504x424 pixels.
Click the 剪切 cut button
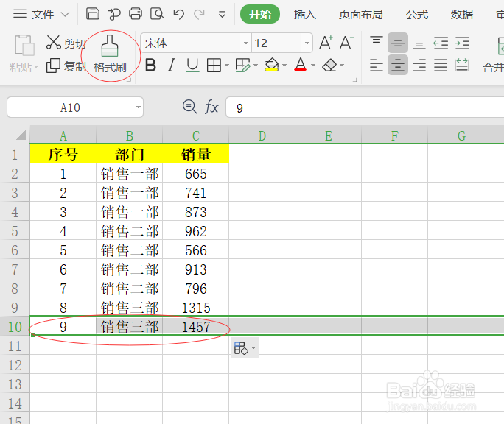pos(66,43)
